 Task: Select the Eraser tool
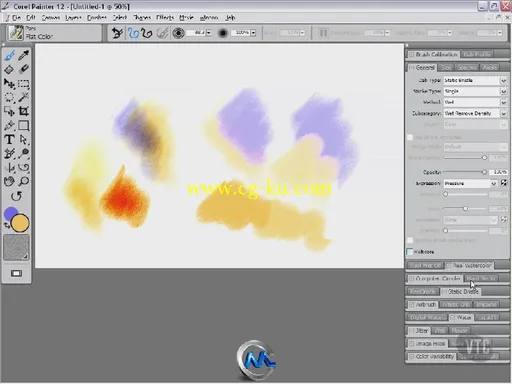click(23, 69)
